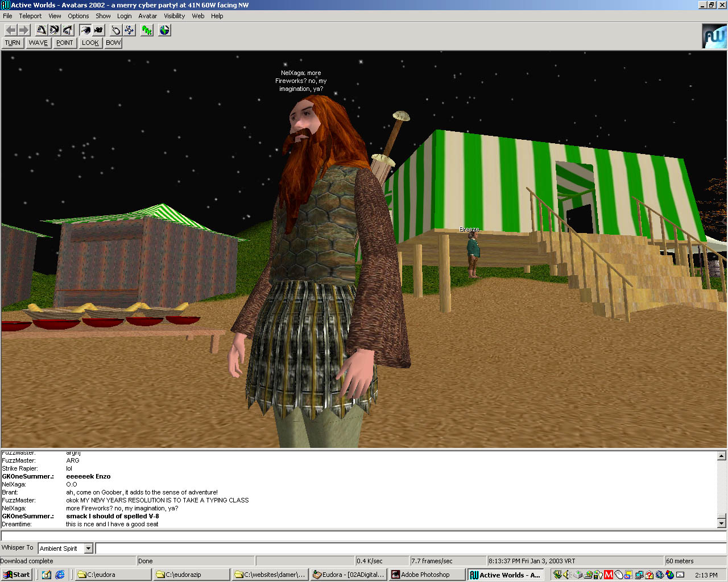The height and width of the screenshot is (582, 728).
Task: Switch to first person eye view
Action: pos(85,30)
